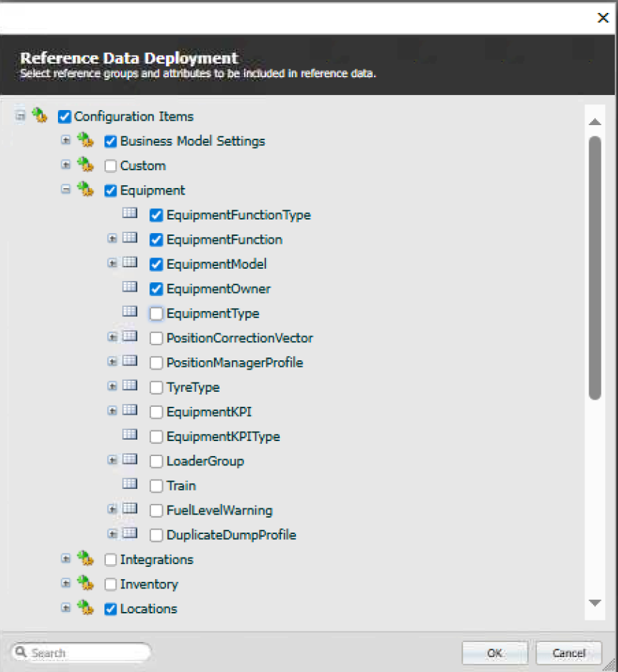Click the table icon beside EquipmentKPIType
The height and width of the screenshot is (672, 618).
tap(129, 435)
